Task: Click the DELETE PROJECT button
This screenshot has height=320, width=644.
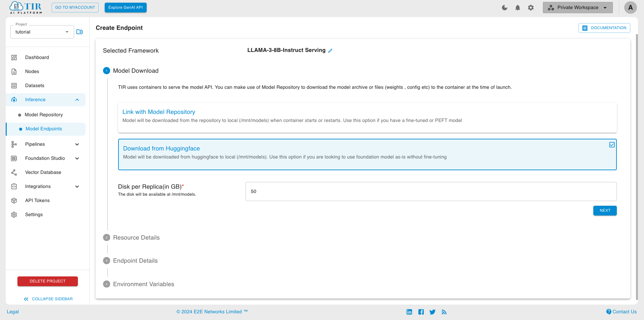Action: 48,281
